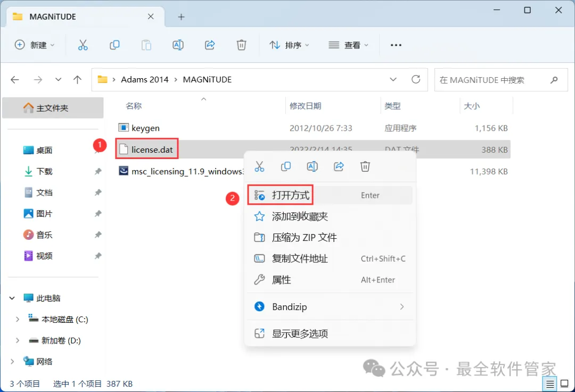The height and width of the screenshot is (392, 575).
Task: Click the Copy icon in the top toolbar
Action: point(114,45)
